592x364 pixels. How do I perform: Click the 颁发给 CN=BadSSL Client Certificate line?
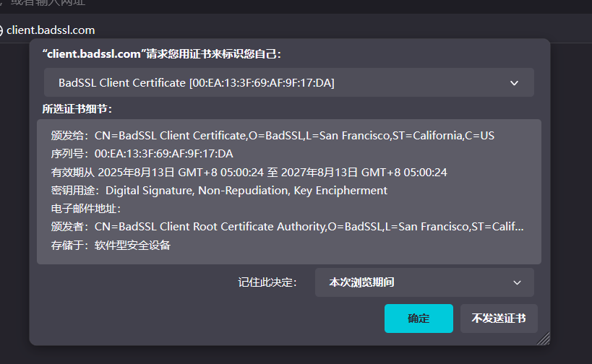(x=273, y=135)
